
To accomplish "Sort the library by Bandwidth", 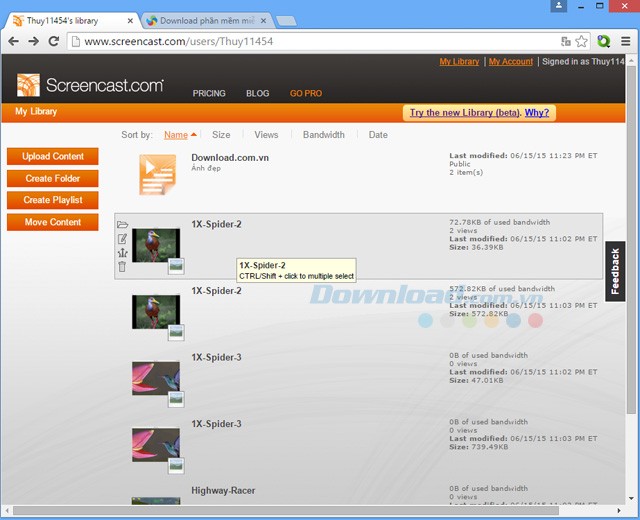I will 324,135.
